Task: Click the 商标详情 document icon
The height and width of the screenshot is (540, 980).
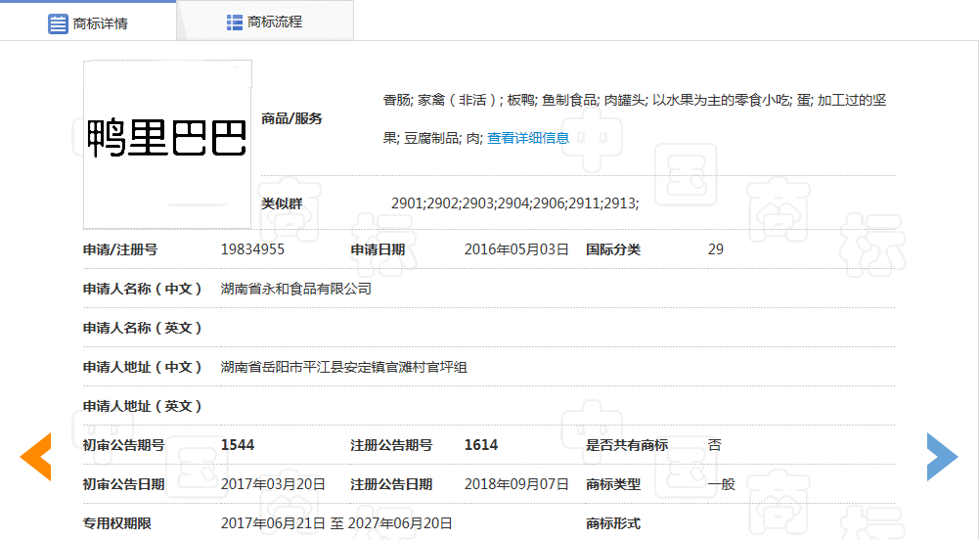Action: pyautogui.click(x=58, y=23)
